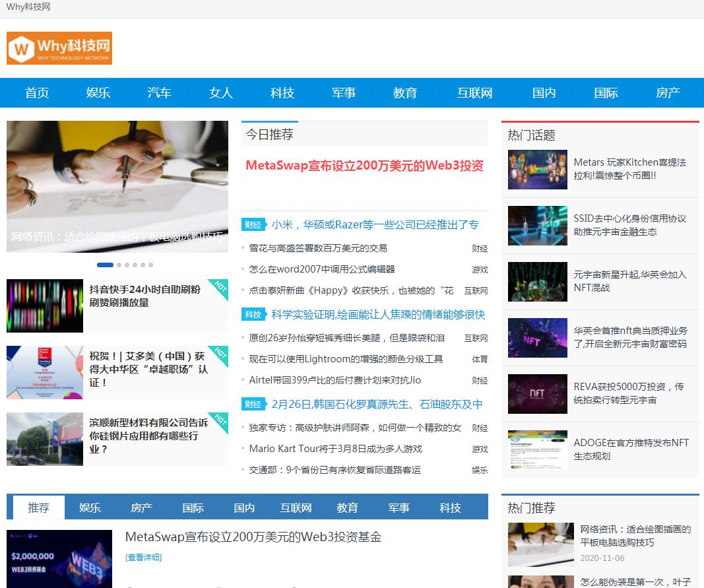This screenshot has height=588, width=704.
Task: Open REVA获投5000万投资 topic
Action: click(629, 393)
